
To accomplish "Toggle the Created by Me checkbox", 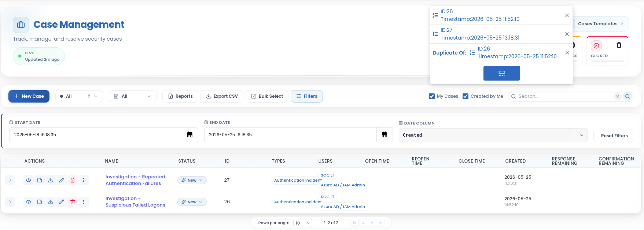I will pos(465,96).
